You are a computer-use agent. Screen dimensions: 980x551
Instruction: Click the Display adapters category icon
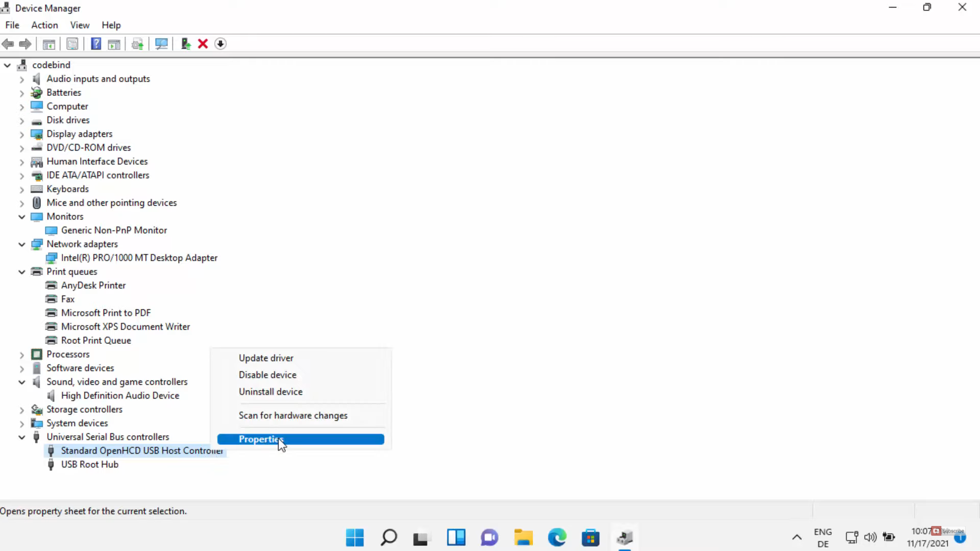tap(36, 134)
